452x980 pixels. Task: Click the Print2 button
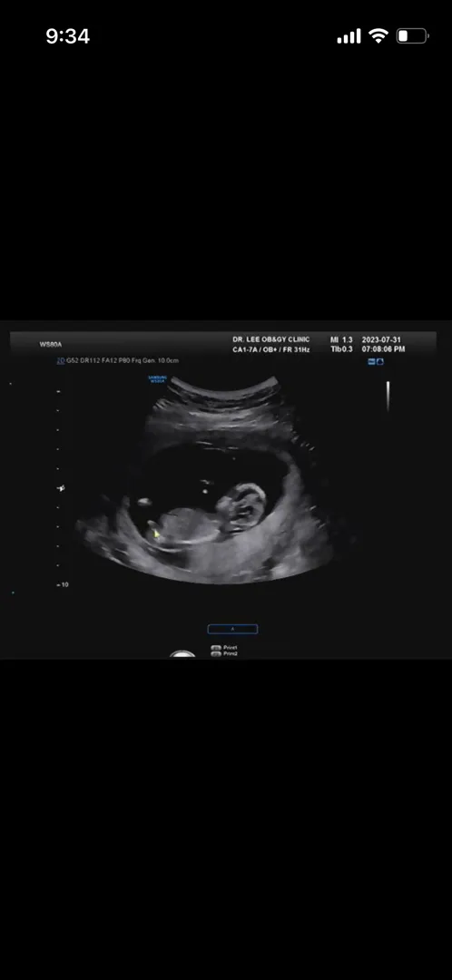tap(225, 653)
